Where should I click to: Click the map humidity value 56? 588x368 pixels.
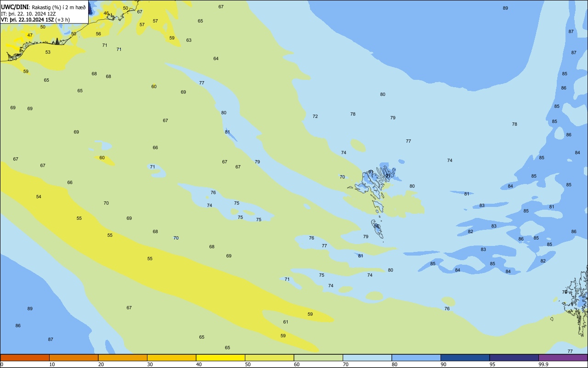click(98, 34)
